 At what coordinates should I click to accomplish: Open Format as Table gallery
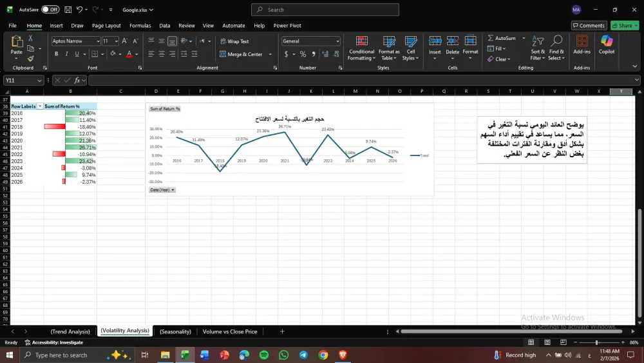389,48
